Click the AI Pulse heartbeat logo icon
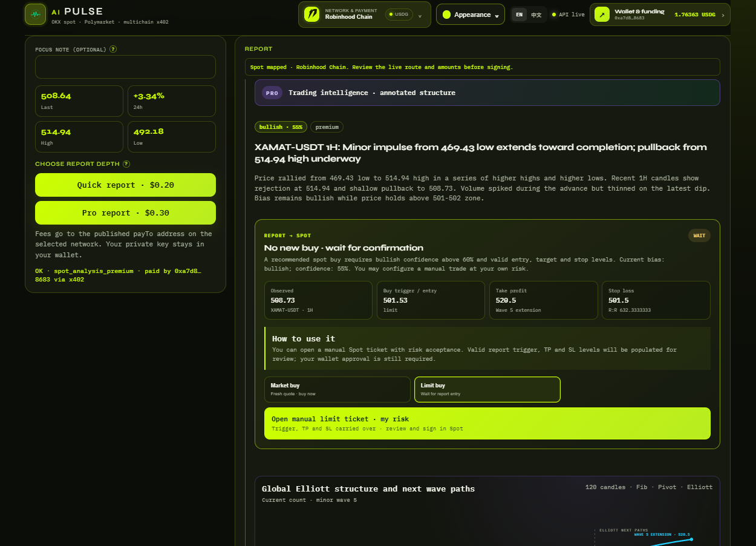Screen dimensions: 756x546 (x=36, y=15)
